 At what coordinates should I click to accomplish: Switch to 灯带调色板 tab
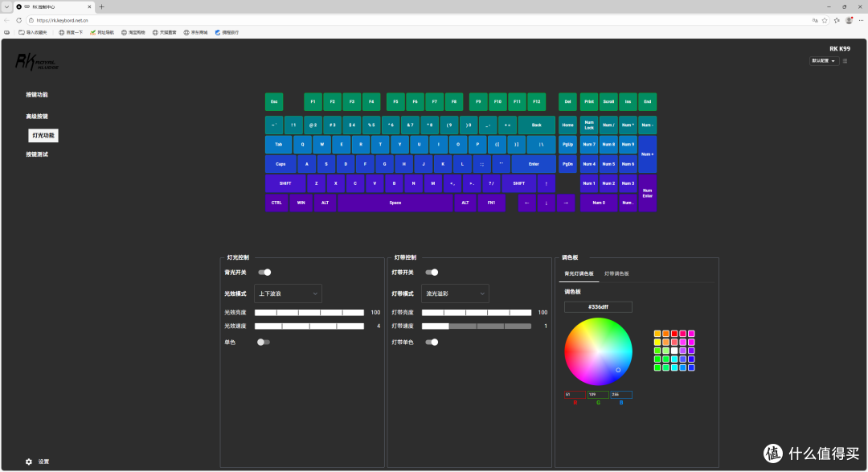click(616, 273)
